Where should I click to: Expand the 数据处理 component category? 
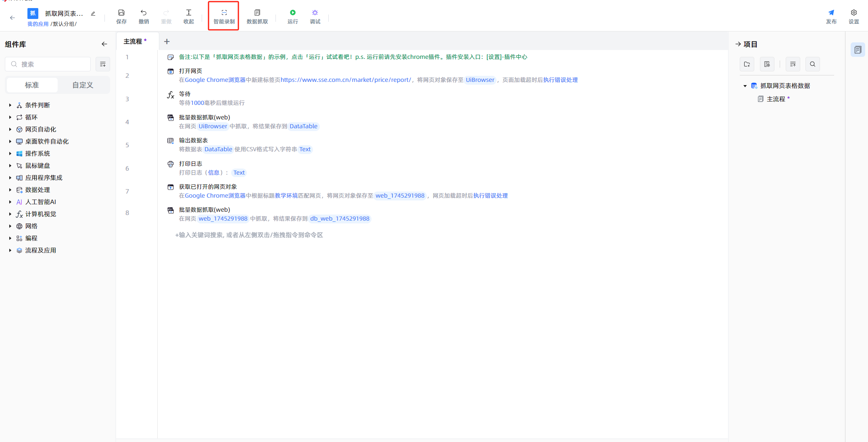[38, 190]
